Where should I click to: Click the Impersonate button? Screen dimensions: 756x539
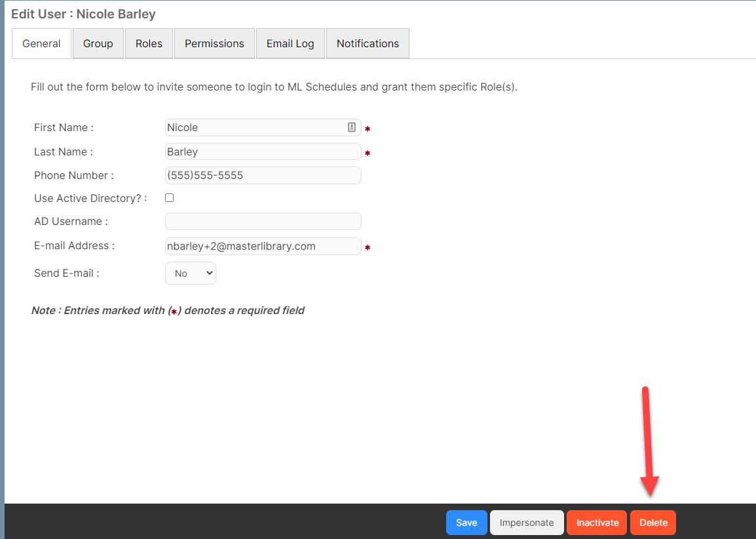(527, 523)
